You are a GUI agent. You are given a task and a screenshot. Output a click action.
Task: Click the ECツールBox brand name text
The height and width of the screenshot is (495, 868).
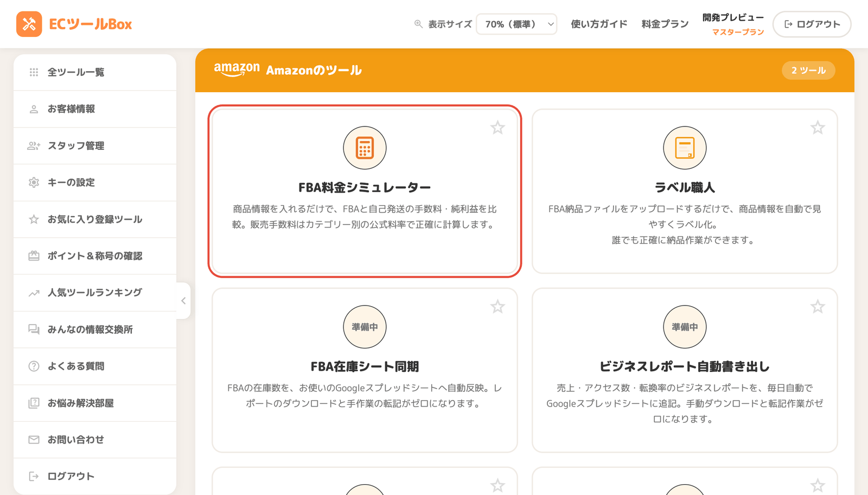coord(91,24)
